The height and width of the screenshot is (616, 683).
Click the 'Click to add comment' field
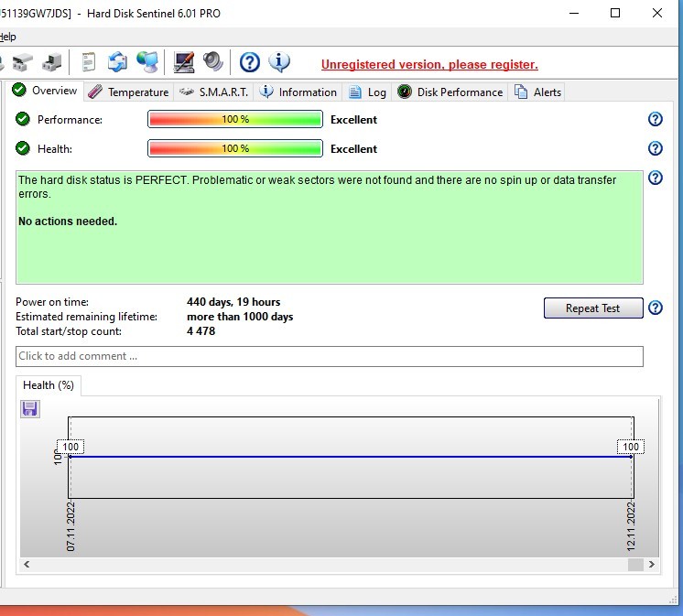(330, 357)
